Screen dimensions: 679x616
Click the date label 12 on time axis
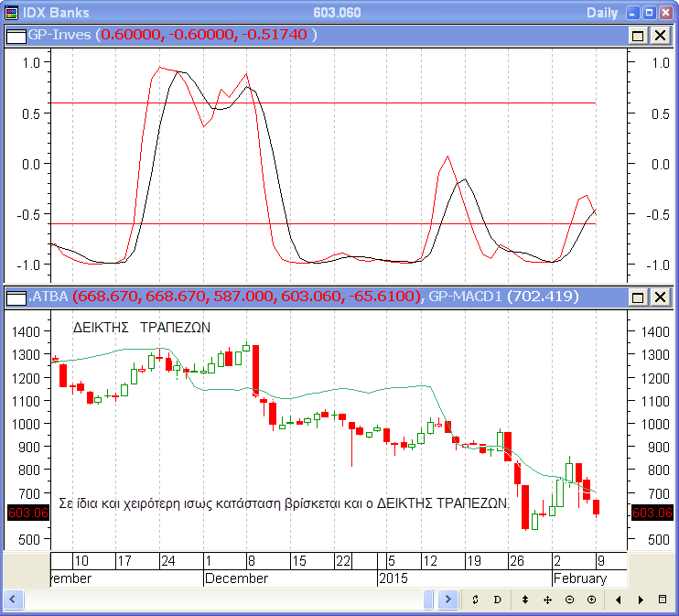point(430,561)
